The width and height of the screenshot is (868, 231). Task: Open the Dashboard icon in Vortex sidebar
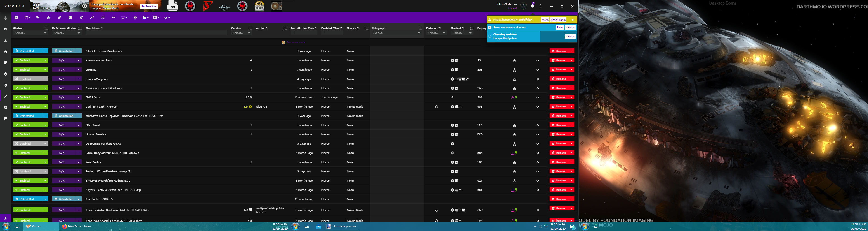click(5, 18)
